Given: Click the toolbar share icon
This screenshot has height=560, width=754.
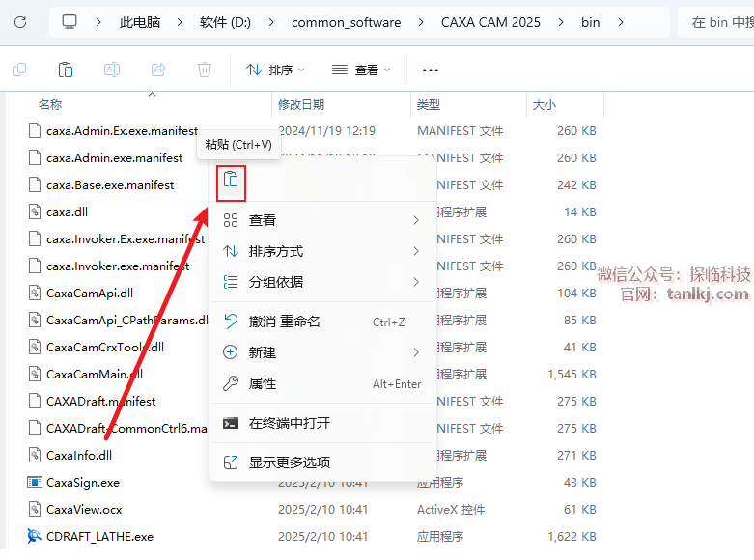Looking at the screenshot, I should click(158, 70).
